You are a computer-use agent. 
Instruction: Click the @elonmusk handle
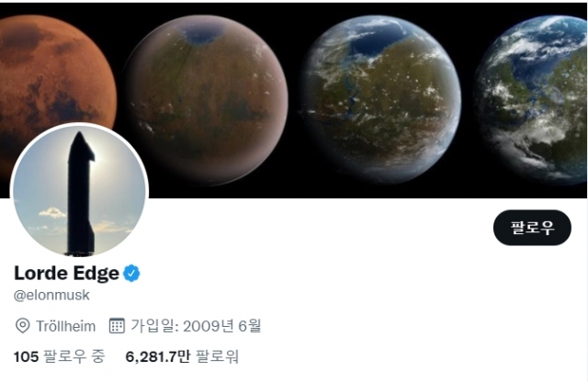51,295
